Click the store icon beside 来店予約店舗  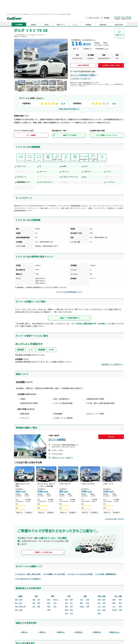(x=71, y=71)
